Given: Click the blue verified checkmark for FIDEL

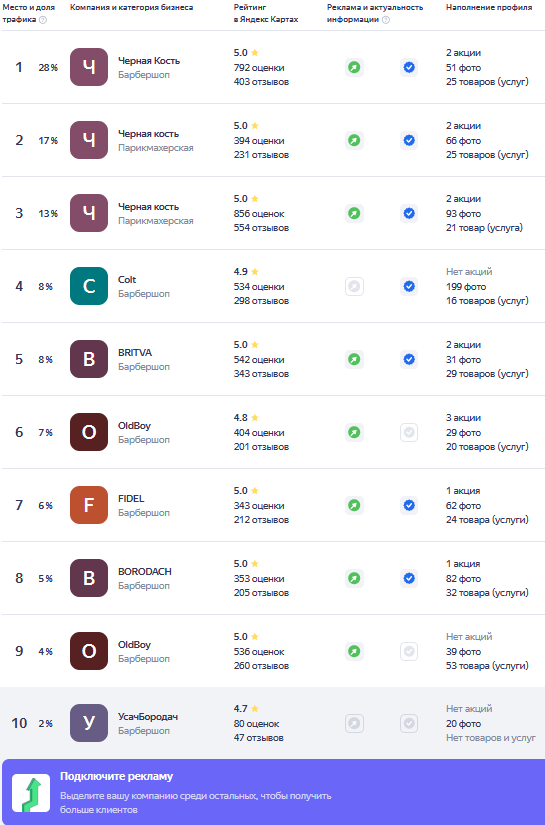Looking at the screenshot, I should [x=409, y=506].
